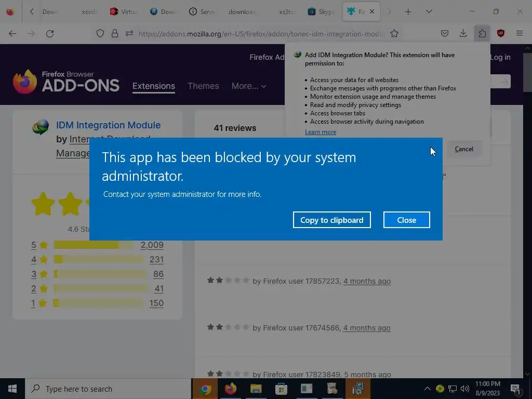The image size is (532, 399).
Task: Close the active Re tab
Action: 372,12
